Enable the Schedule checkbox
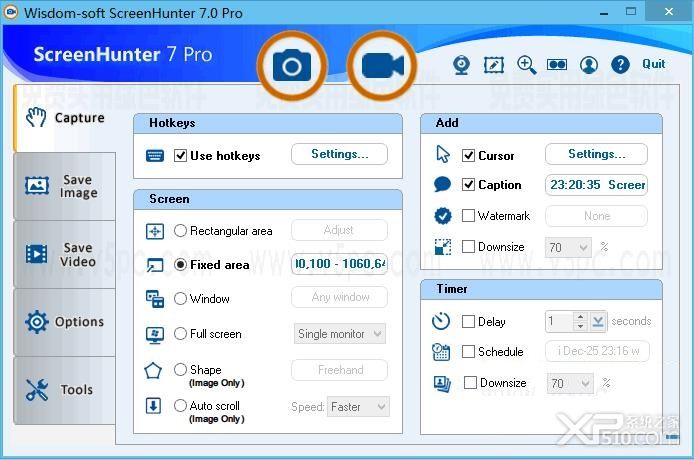This screenshot has height=460, width=694. (468, 352)
